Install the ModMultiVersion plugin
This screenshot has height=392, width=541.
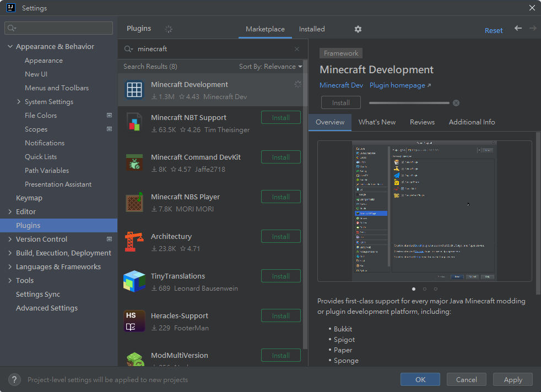(281, 356)
